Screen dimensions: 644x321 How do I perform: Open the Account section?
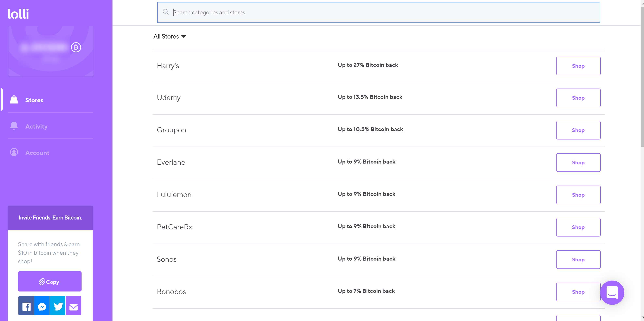tap(37, 153)
